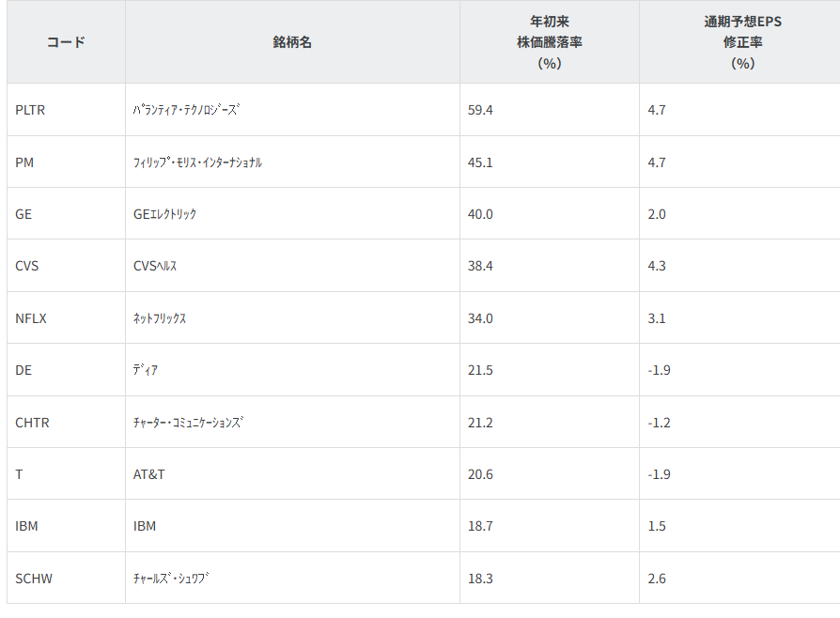This screenshot has width=840, height=618.
Task: Click the GEエレクトリック stock name
Action: [165, 214]
